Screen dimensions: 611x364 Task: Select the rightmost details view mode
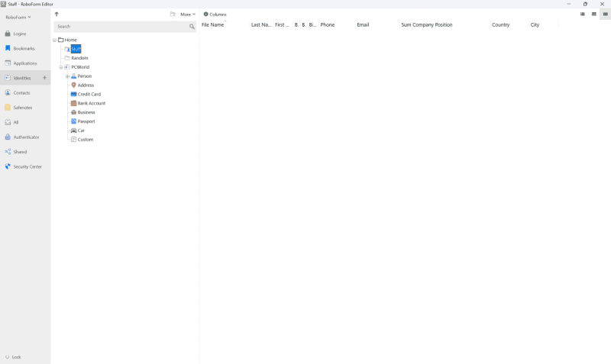[605, 14]
